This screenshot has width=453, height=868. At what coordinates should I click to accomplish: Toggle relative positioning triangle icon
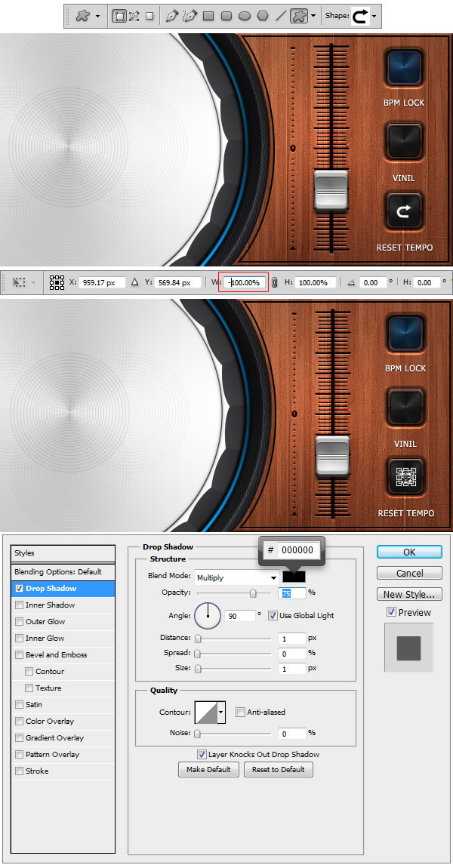click(x=134, y=282)
